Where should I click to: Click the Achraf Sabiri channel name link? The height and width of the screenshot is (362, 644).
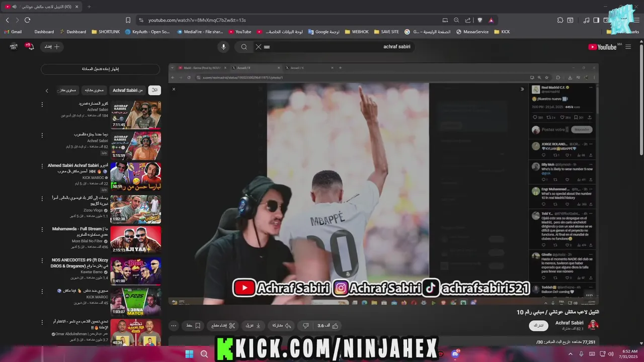click(x=569, y=323)
